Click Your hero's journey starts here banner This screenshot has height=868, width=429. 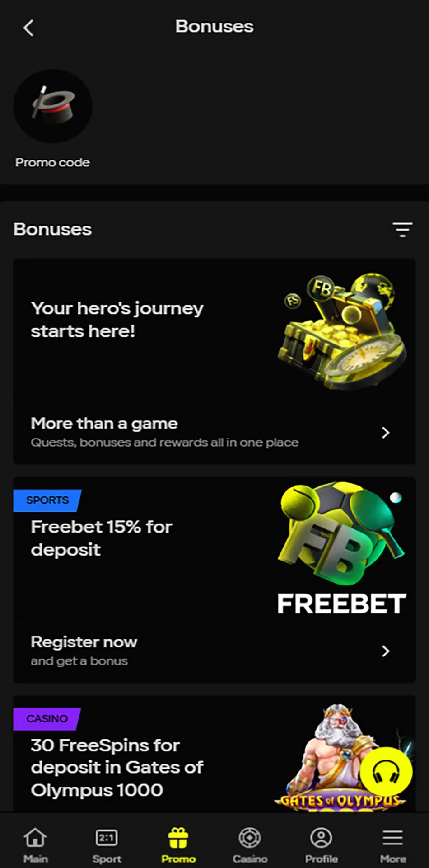pyautogui.click(x=117, y=320)
